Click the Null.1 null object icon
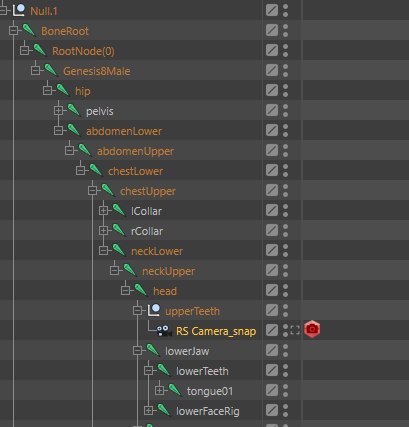Viewport: 409px width, 427px height. (x=19, y=10)
